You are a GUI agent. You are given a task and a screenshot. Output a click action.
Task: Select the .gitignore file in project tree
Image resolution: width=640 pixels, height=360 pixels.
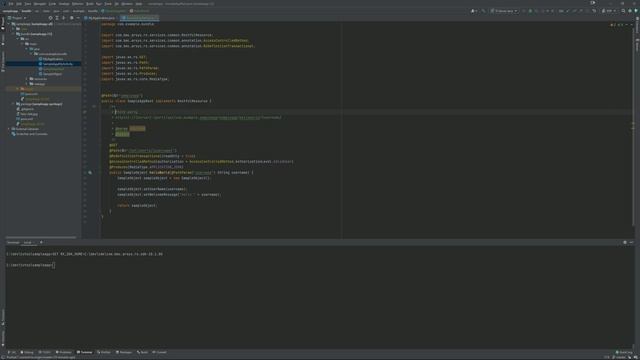tap(25, 109)
